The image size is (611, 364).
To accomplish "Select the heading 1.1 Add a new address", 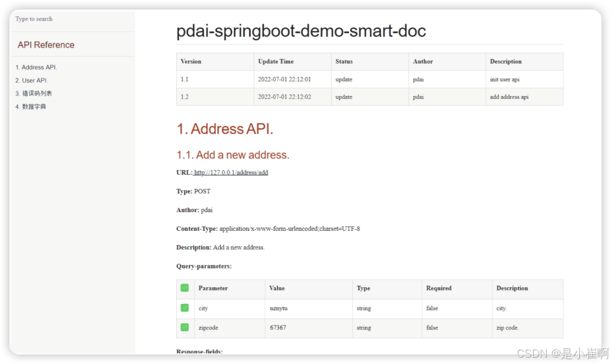I will (x=233, y=155).
